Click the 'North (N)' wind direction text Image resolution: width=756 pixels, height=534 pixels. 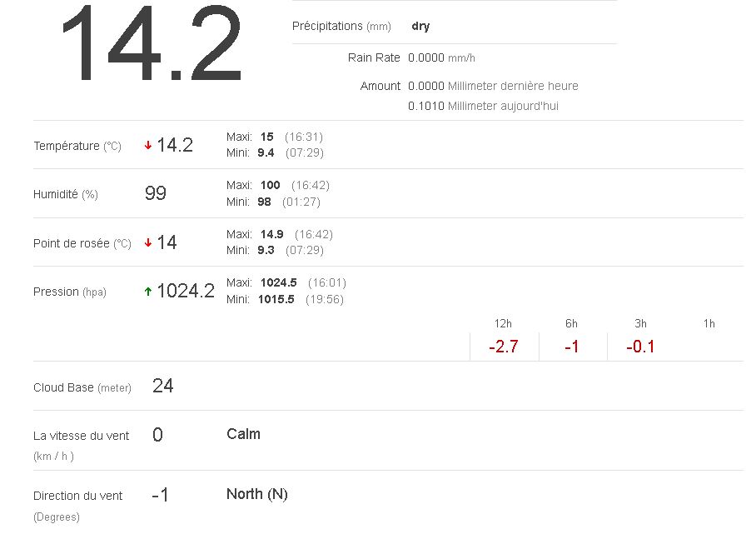(257, 494)
